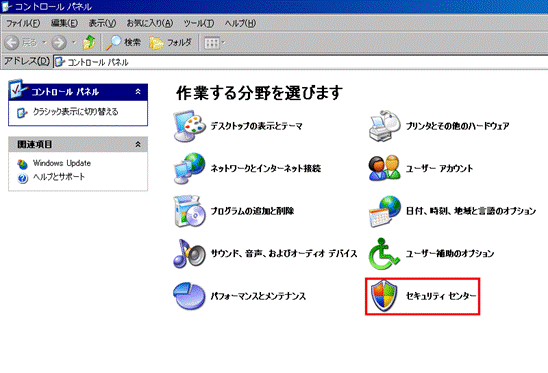The height and width of the screenshot is (373, 548).
Task: Open the Views dropdown arrow
Action: [x=223, y=43]
